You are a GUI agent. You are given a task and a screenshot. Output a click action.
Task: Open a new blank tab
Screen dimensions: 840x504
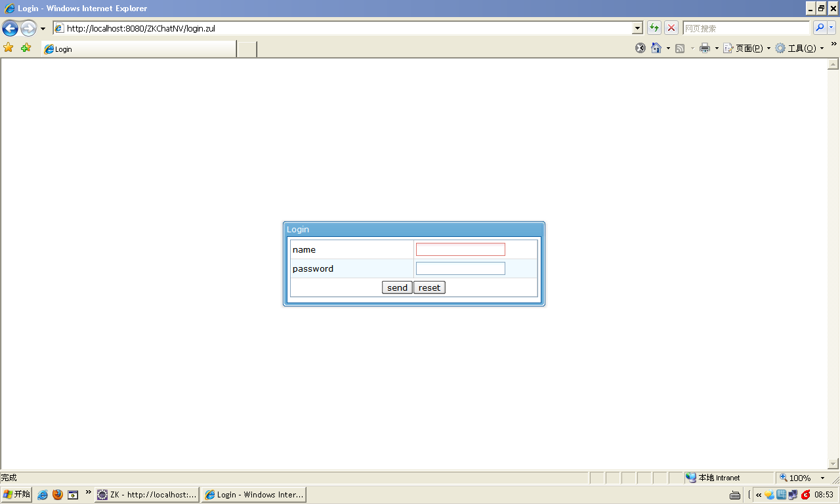click(247, 49)
